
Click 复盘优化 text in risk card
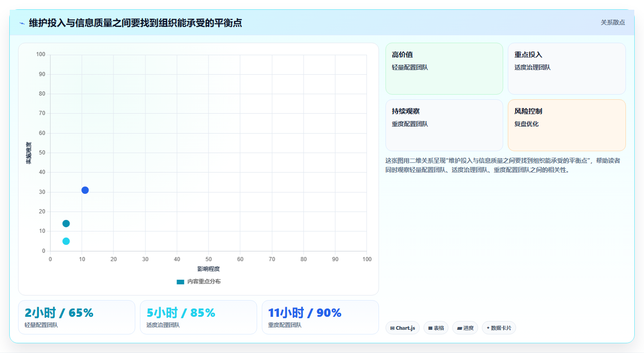point(526,124)
